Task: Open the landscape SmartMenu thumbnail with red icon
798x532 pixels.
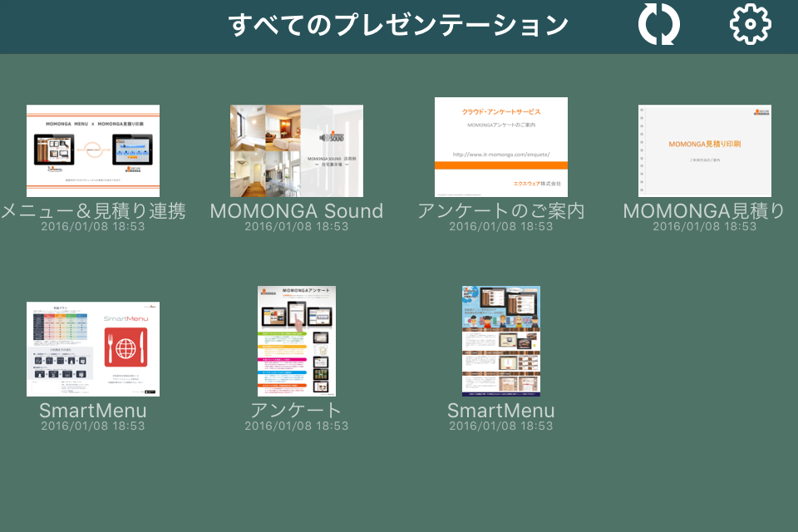Action: tap(93, 349)
